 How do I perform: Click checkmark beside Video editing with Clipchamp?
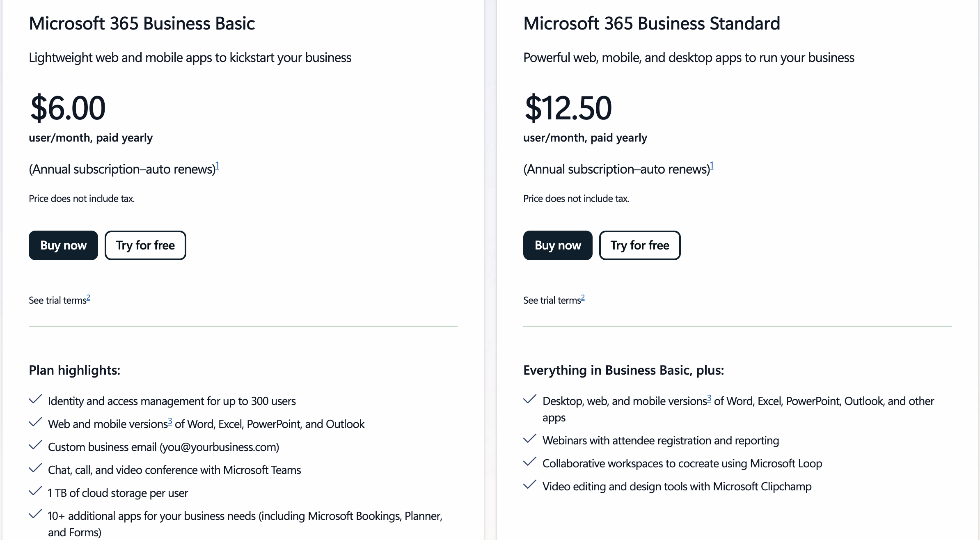(x=530, y=485)
